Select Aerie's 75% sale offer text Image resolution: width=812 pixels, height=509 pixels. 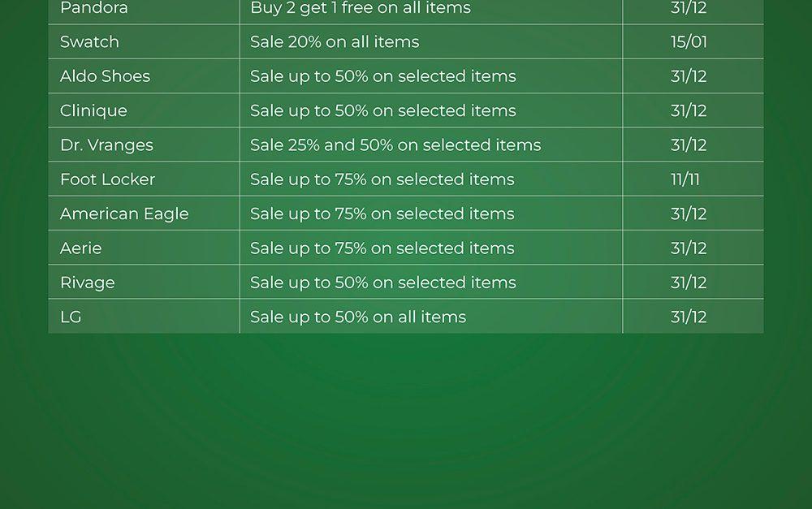coord(382,248)
